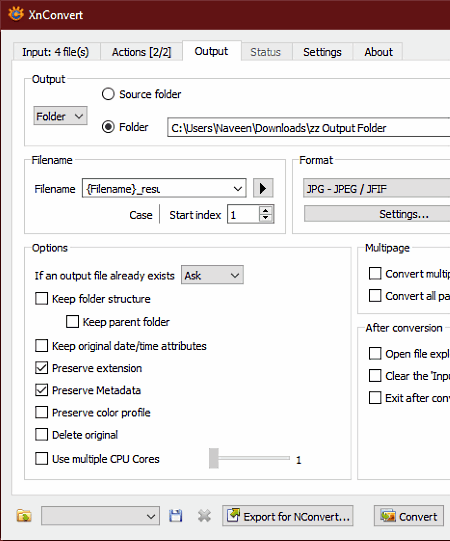The height and width of the screenshot is (541, 450).
Task: Click the XnConvert app logo icon
Action: click(16, 14)
